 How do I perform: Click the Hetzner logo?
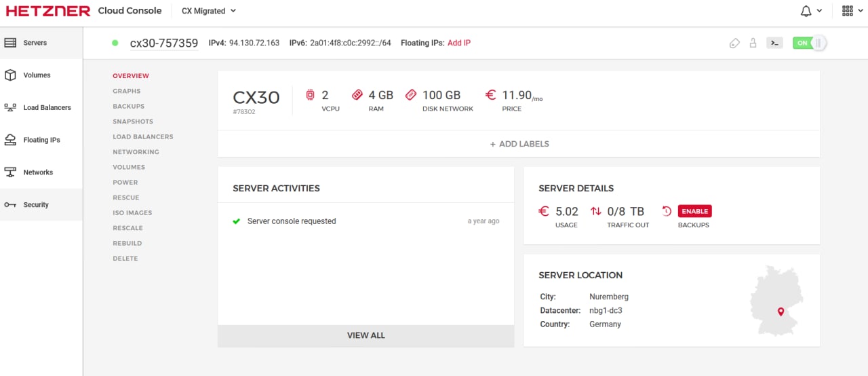click(48, 11)
